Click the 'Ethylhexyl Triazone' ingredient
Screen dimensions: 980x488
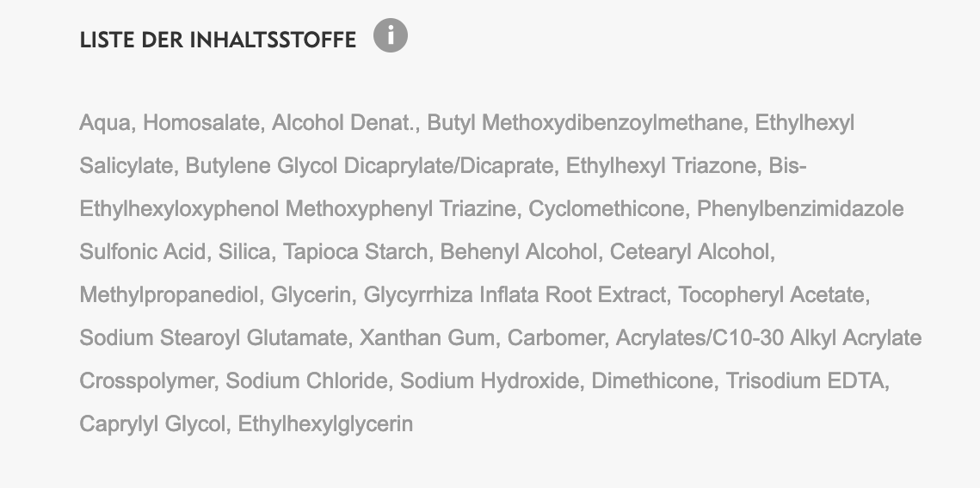point(661,166)
